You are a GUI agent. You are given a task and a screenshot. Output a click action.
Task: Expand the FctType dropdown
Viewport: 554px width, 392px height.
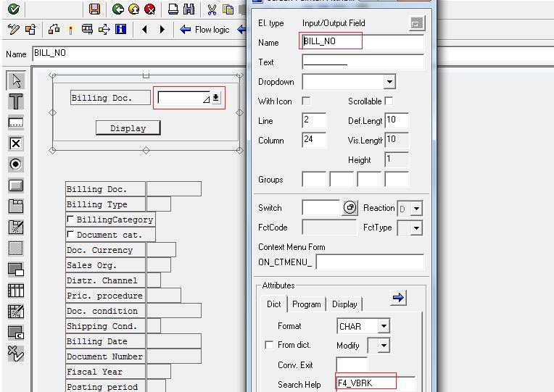(x=416, y=228)
